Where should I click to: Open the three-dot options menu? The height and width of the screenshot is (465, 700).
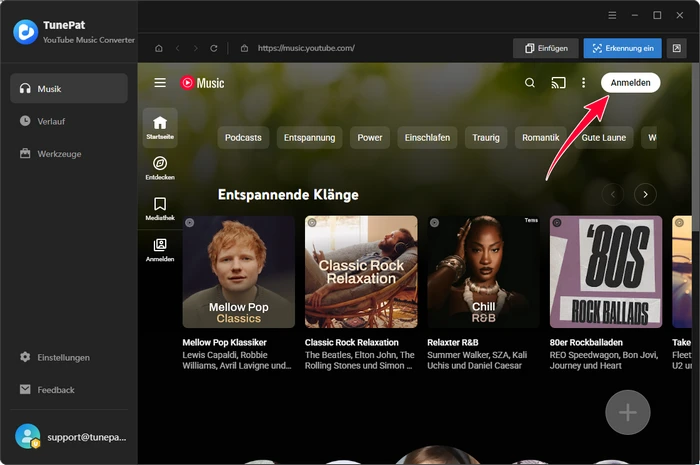(583, 83)
